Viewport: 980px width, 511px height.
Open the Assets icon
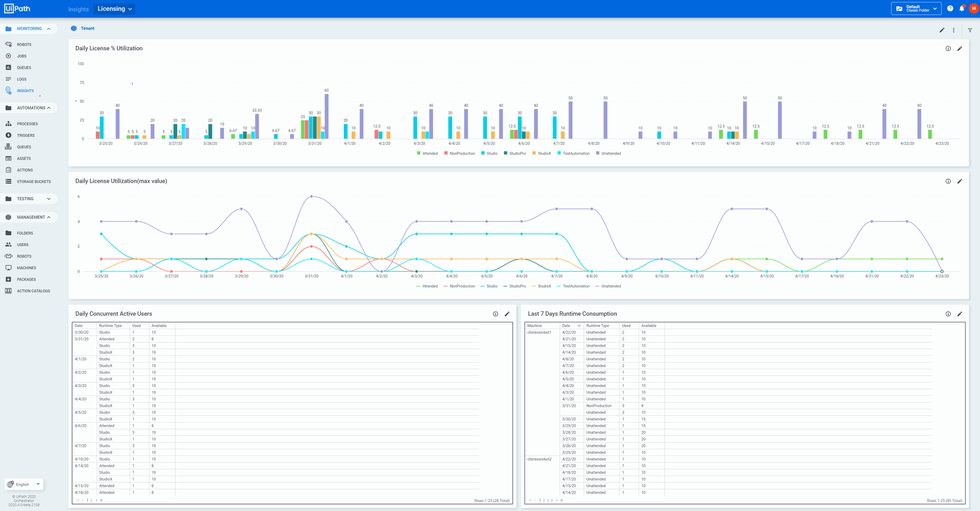[x=8, y=158]
